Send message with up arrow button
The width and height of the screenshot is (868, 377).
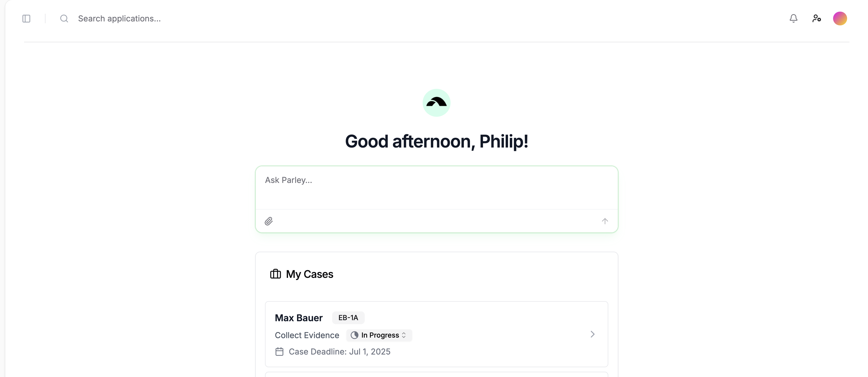click(605, 221)
